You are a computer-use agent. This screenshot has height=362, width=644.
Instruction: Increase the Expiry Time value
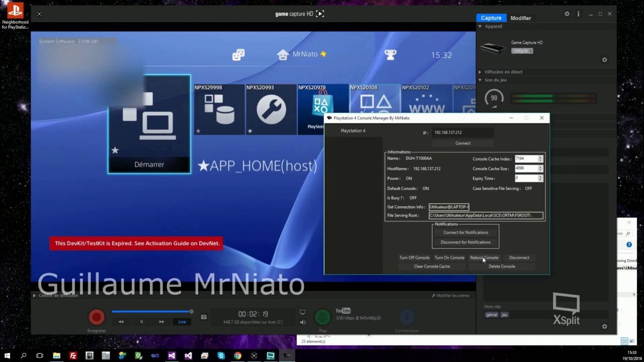540,176
